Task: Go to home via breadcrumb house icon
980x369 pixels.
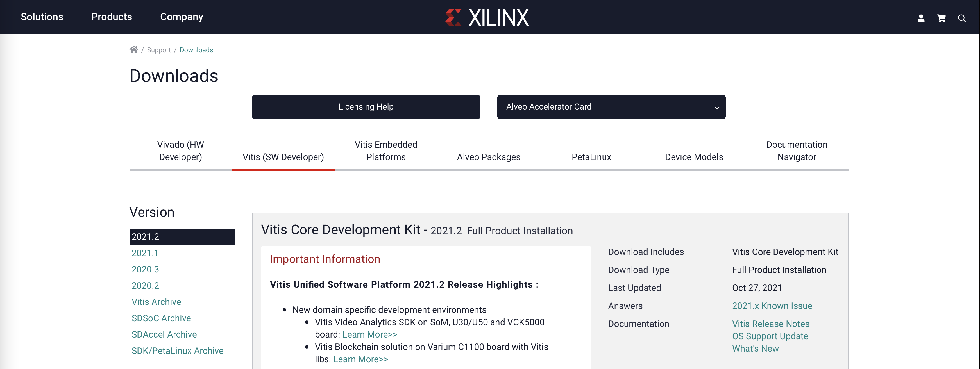Action: coord(133,49)
